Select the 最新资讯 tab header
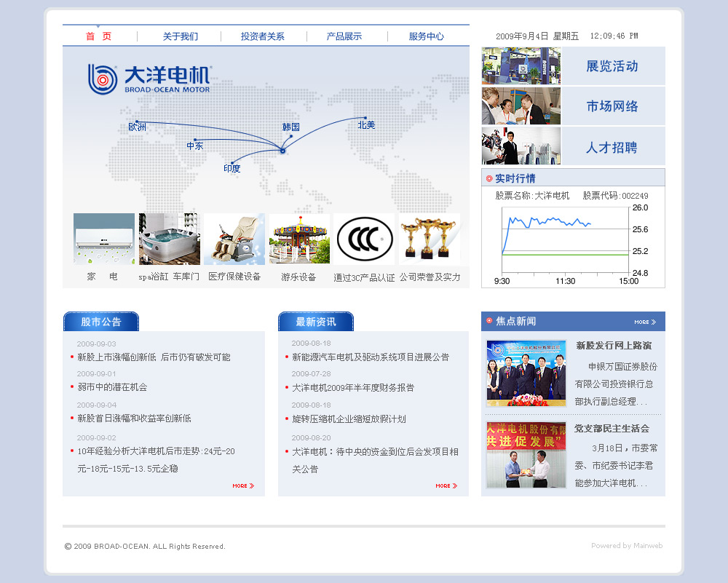The image size is (728, 583). click(x=316, y=321)
